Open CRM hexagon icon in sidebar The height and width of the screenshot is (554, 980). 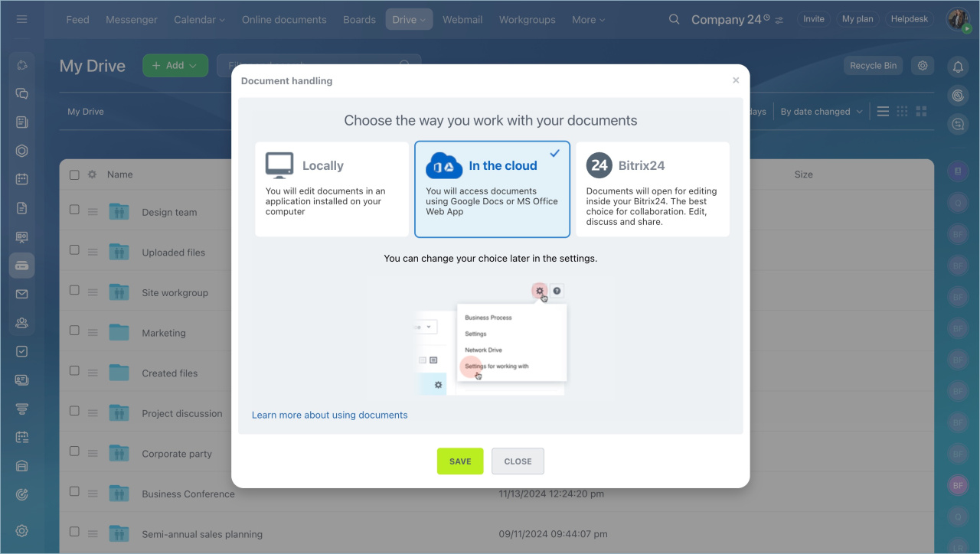click(21, 151)
